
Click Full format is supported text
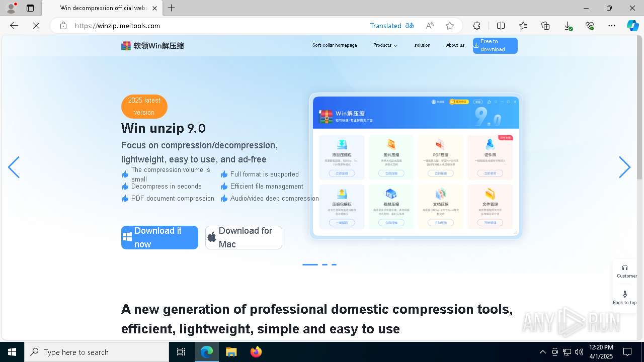click(265, 174)
